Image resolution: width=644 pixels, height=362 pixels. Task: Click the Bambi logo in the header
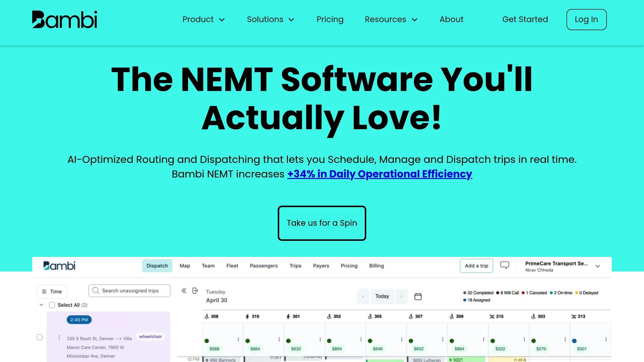64,19
